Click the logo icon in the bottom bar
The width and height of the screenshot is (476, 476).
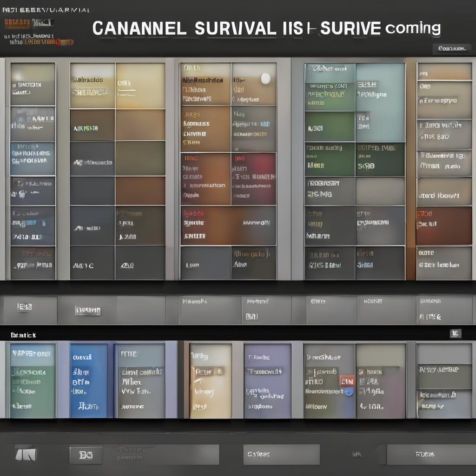click(x=26, y=454)
